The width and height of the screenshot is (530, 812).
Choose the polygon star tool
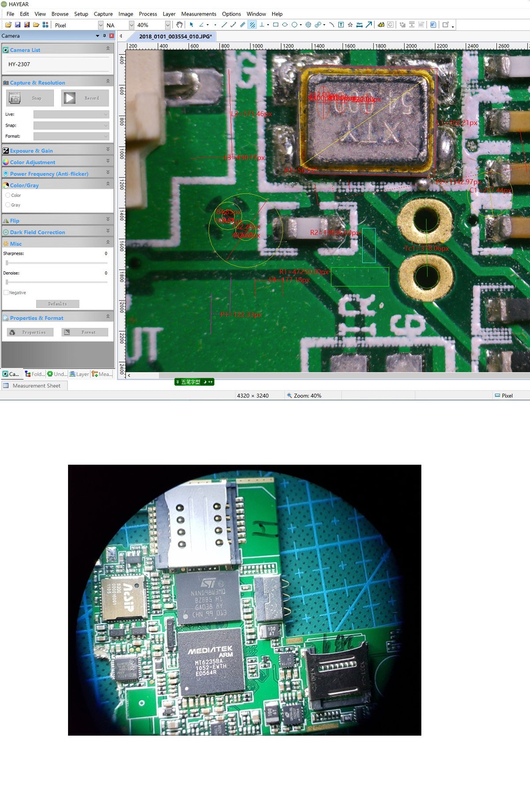pyautogui.click(x=350, y=25)
